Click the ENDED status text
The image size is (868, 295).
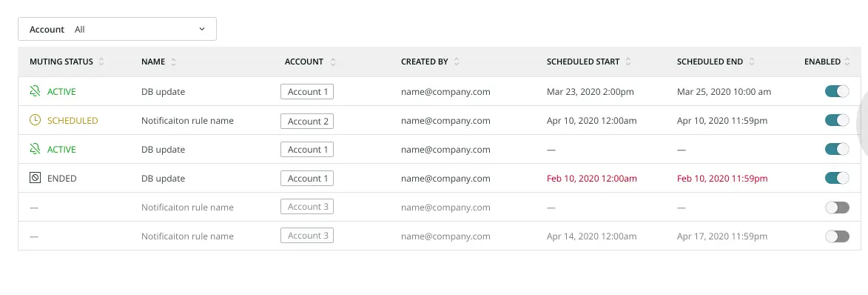62,179
